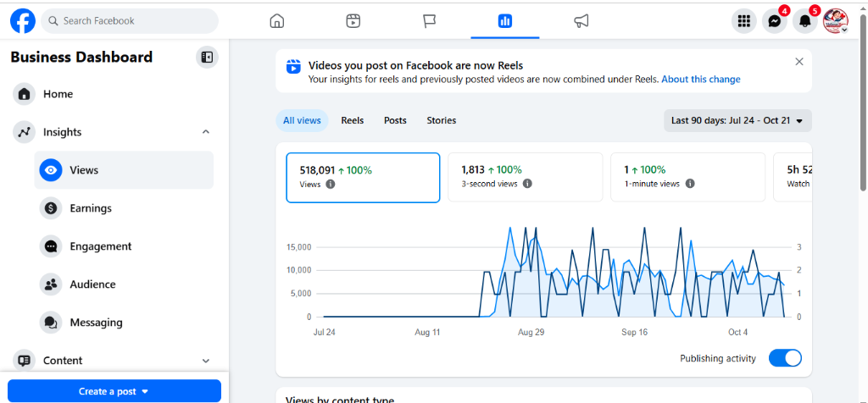Collapse the Business Dashboard sidebar panel icon
Viewport: 868px width, 403px height.
click(207, 57)
